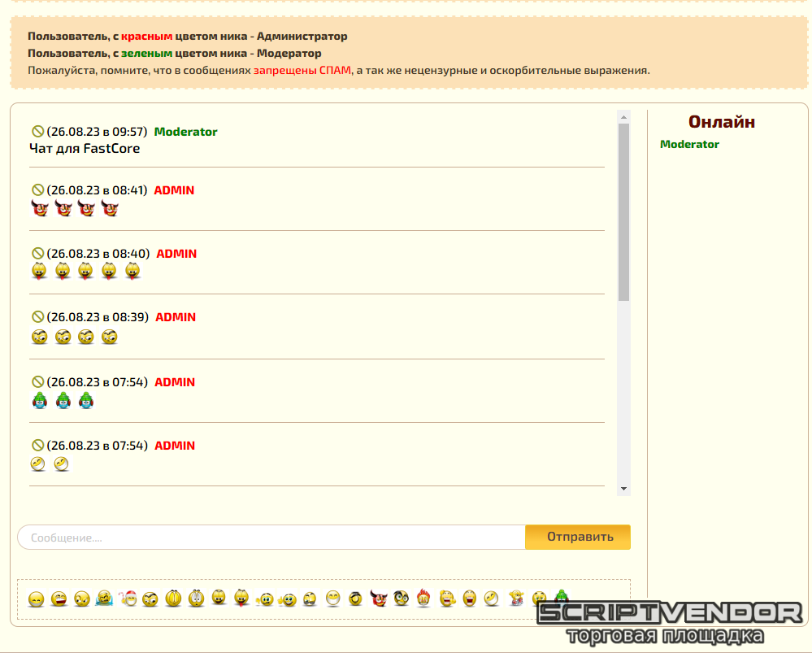Click ban icon on ADMIN's 08:41 message
Screen dimensions: 812x653
pos(37,190)
